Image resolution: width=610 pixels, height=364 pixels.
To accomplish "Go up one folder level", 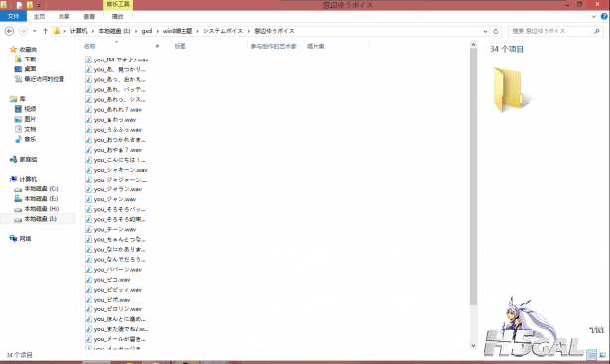I will [x=45, y=31].
